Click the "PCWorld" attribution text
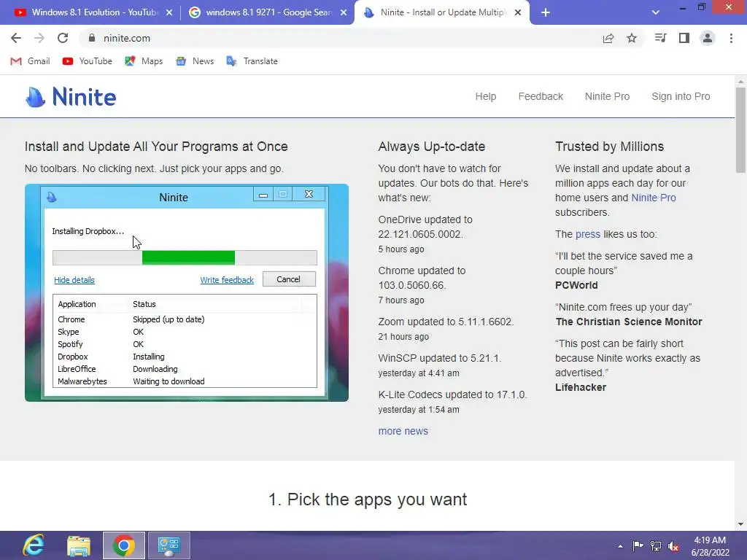747x560 pixels. 576,285
